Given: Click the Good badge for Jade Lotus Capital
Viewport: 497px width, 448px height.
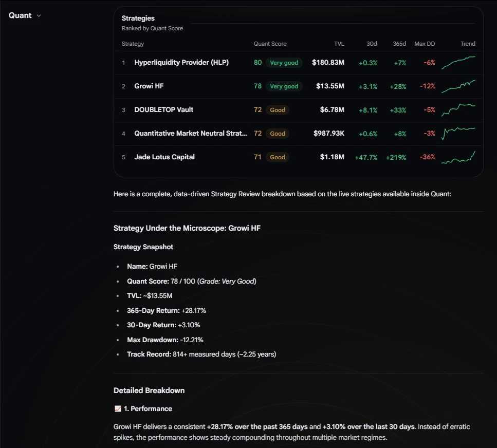Looking at the screenshot, I should (x=278, y=157).
